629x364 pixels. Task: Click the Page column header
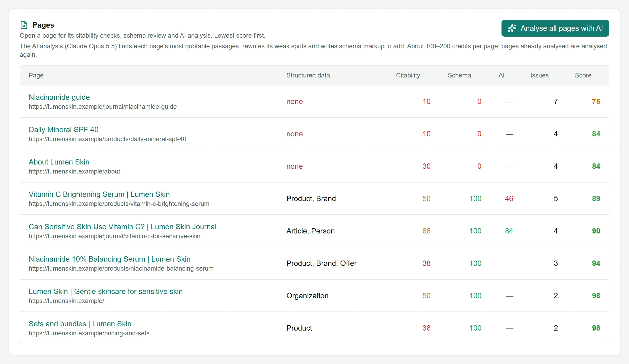coord(36,75)
